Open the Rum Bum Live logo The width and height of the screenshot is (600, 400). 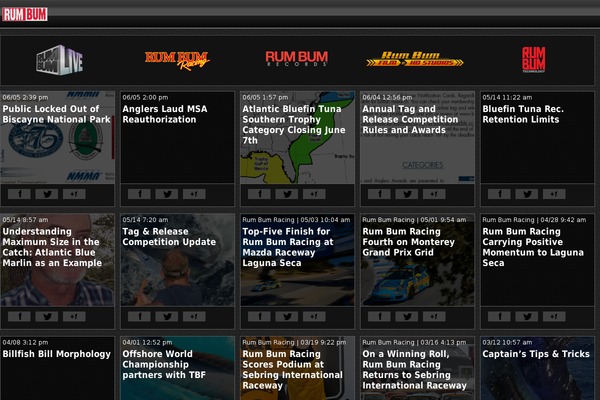pyautogui.click(x=59, y=60)
